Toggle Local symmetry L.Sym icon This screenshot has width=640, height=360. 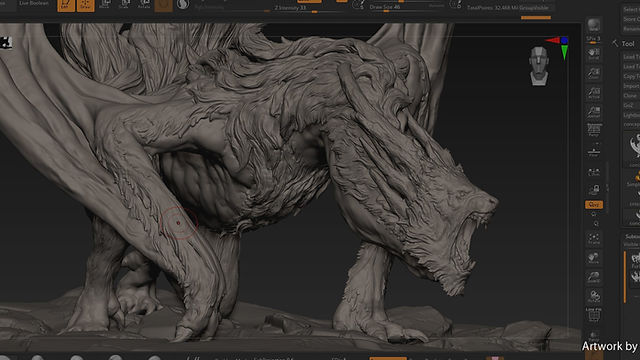593,172
